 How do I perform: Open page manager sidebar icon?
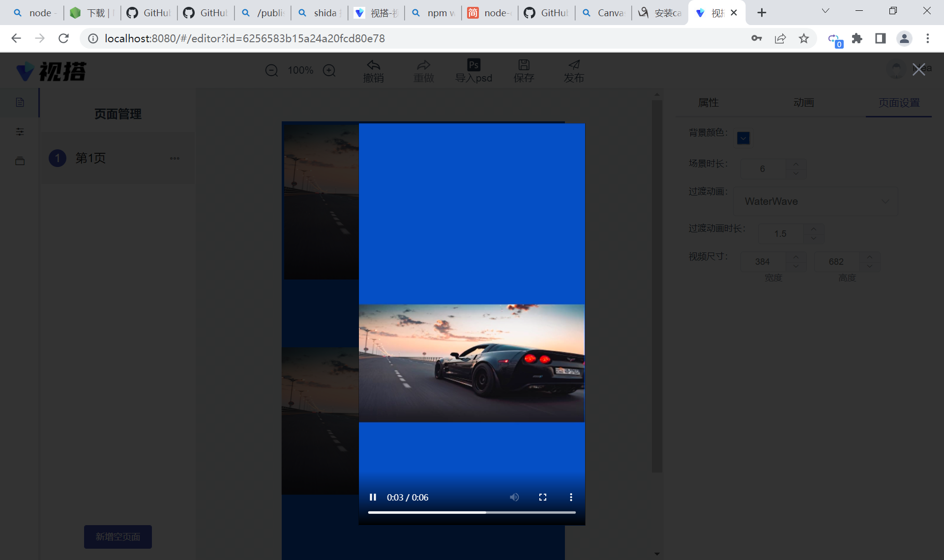20,102
